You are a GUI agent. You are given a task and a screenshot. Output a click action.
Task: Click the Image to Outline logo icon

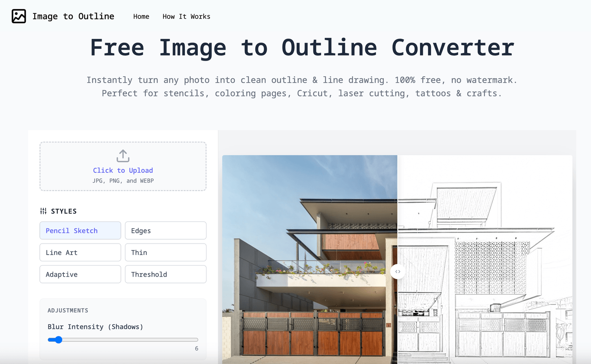click(19, 16)
